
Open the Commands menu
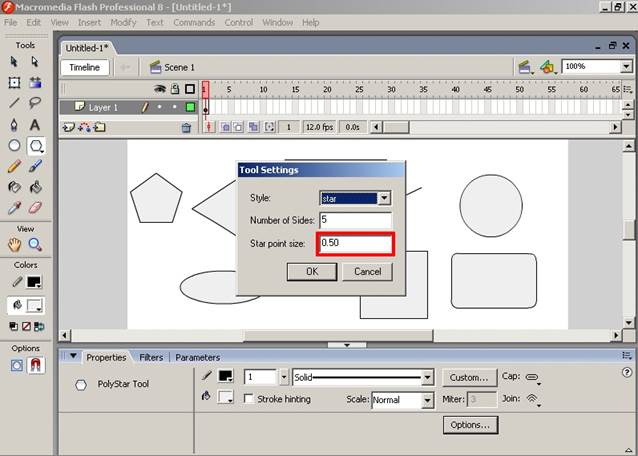(194, 22)
